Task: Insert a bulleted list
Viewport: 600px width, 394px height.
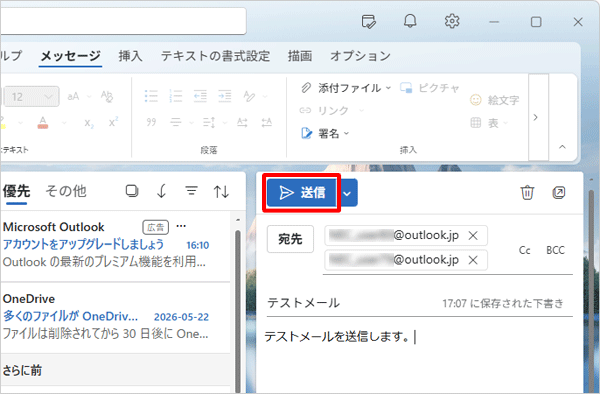Action: coord(151,96)
